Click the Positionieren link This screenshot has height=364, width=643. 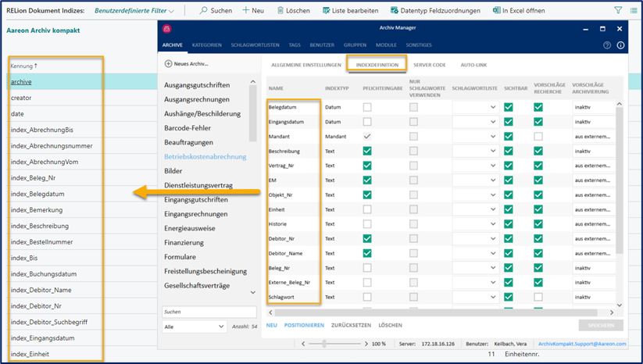coord(304,324)
